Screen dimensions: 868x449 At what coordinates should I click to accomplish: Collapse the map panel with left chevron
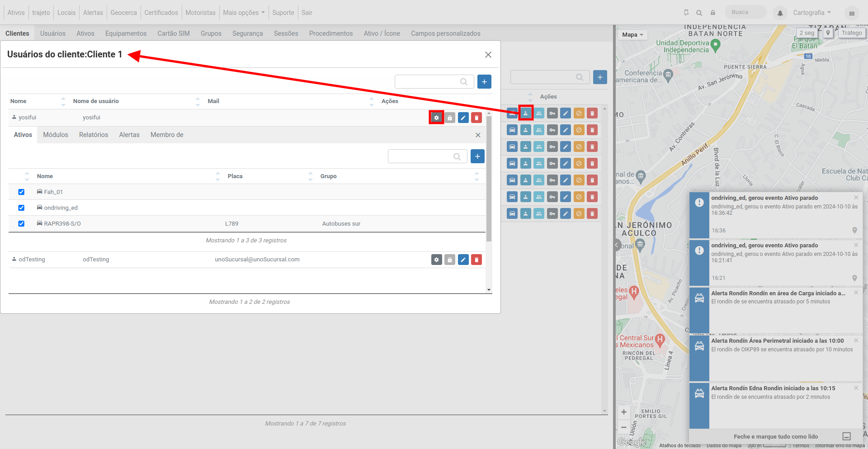pos(617,245)
